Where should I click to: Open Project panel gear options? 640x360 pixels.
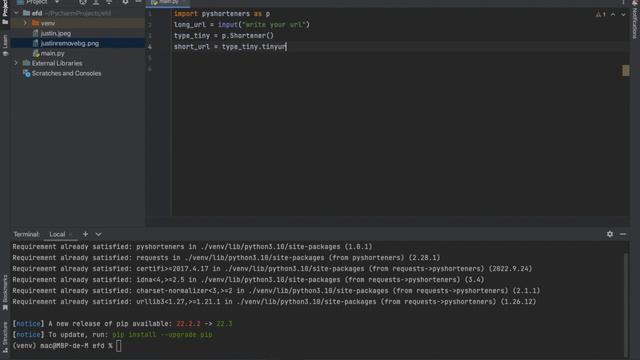tap(125, 2)
